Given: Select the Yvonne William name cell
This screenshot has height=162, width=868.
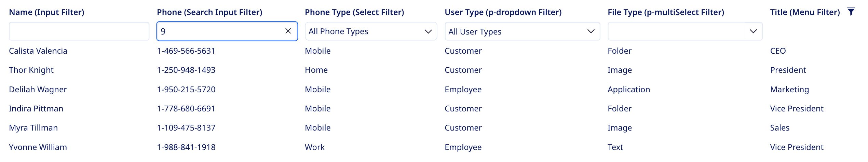Looking at the screenshot, I should 38,147.
